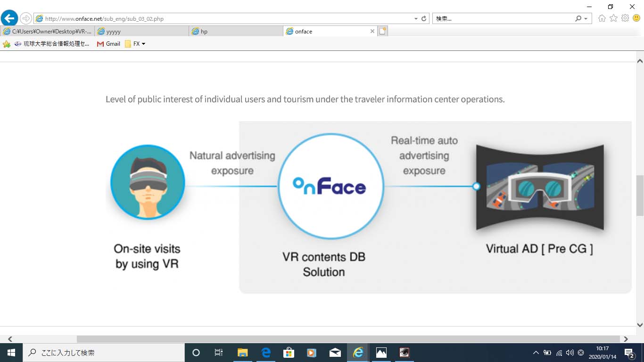Open Microsoft Edge from taskbar
The image size is (644, 362).
point(265,353)
